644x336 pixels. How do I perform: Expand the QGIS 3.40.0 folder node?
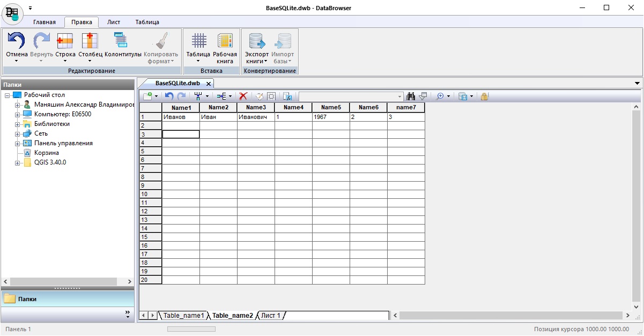click(18, 162)
